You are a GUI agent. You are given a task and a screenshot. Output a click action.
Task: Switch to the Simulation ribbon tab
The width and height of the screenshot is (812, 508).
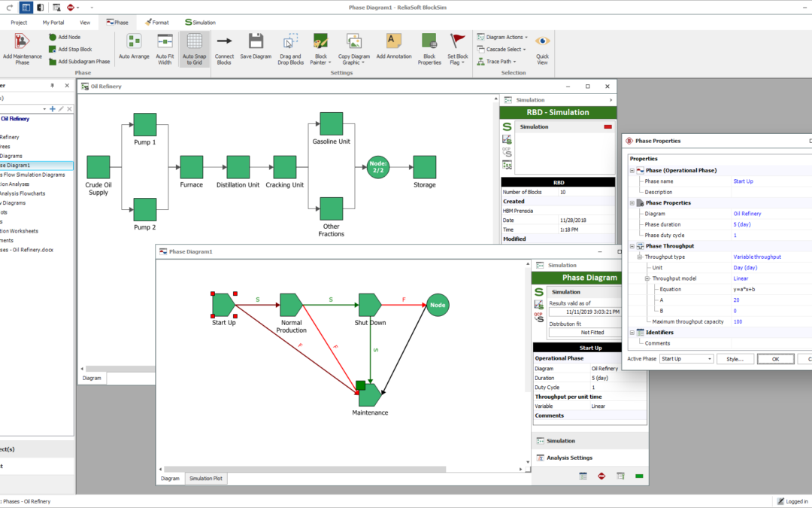(201, 23)
